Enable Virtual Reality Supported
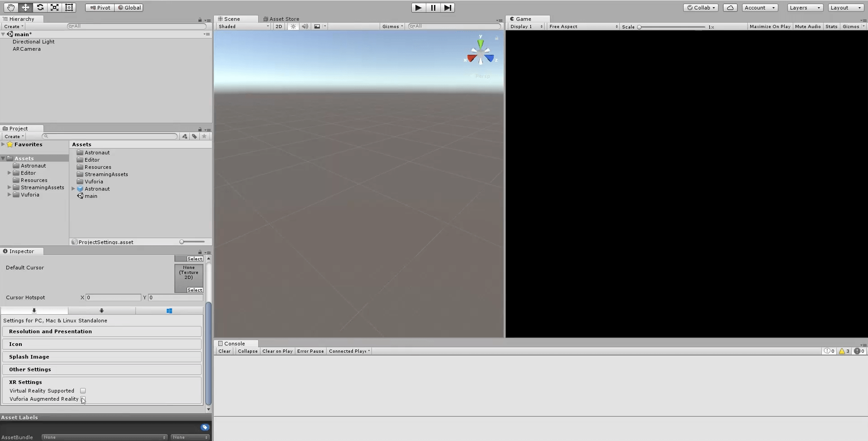The width and height of the screenshot is (868, 441). point(82,390)
